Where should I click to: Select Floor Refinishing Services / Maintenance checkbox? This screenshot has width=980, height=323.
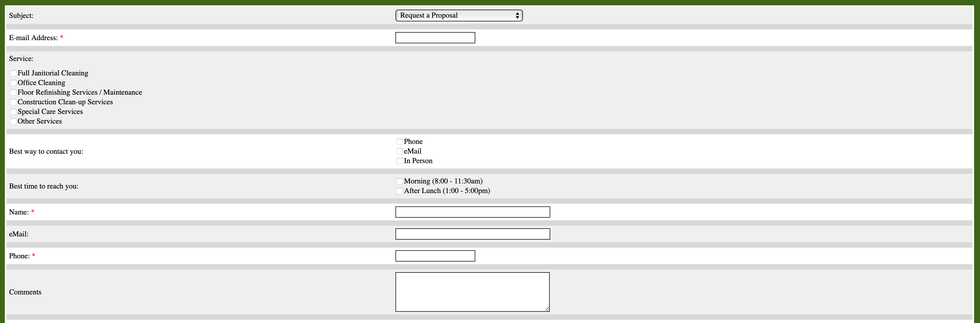13,92
